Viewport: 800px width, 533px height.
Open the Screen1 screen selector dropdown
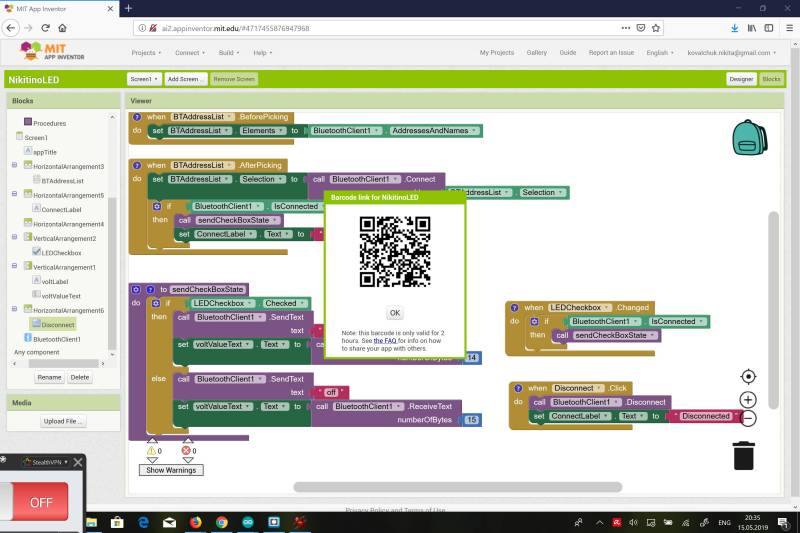point(144,79)
